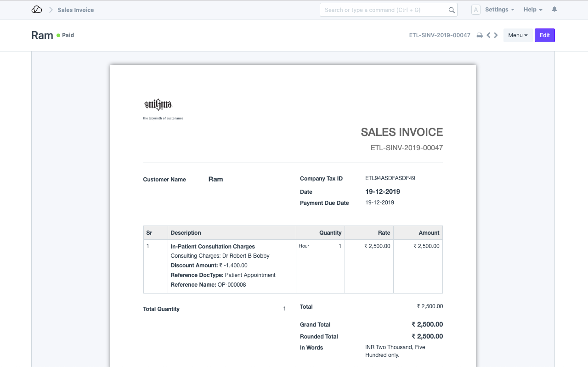Click the In-Patient Consultation Charges description
Viewport: 588px width, 367px height.
tap(213, 246)
